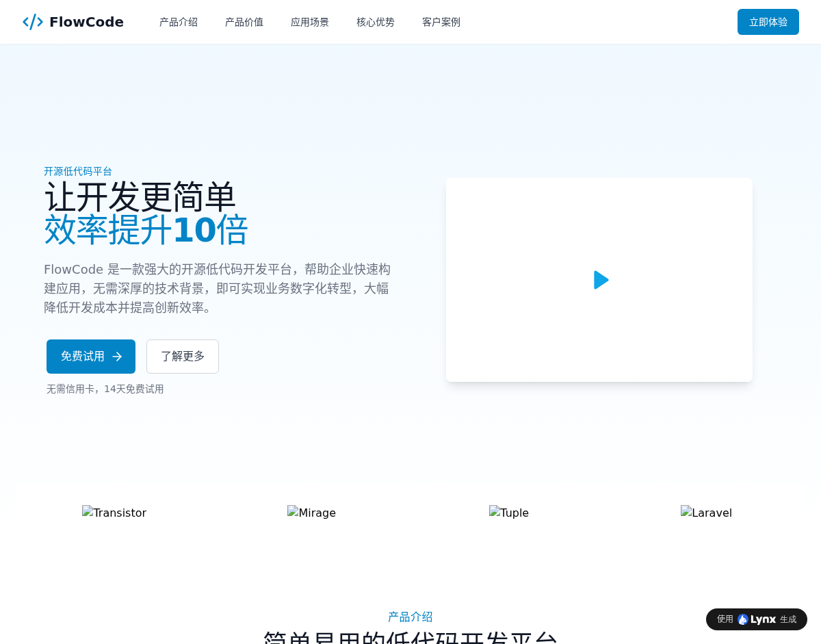Viewport: 821px width, 644px height.
Task: Navigate to 核心优势 in the top menu
Action: pos(376,22)
